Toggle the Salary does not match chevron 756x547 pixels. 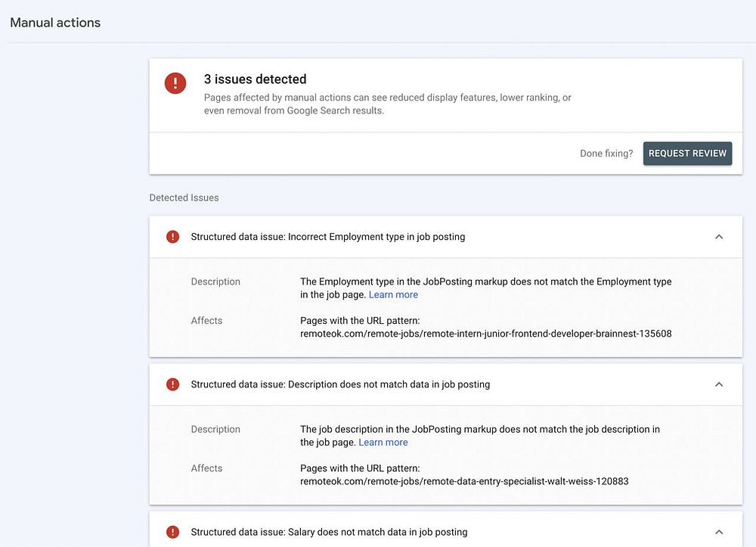point(719,532)
